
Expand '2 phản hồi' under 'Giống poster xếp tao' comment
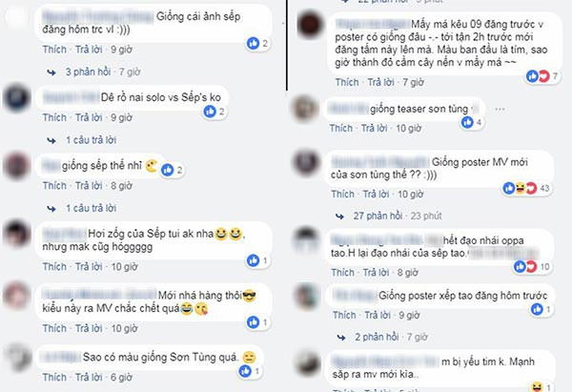pos(377,337)
